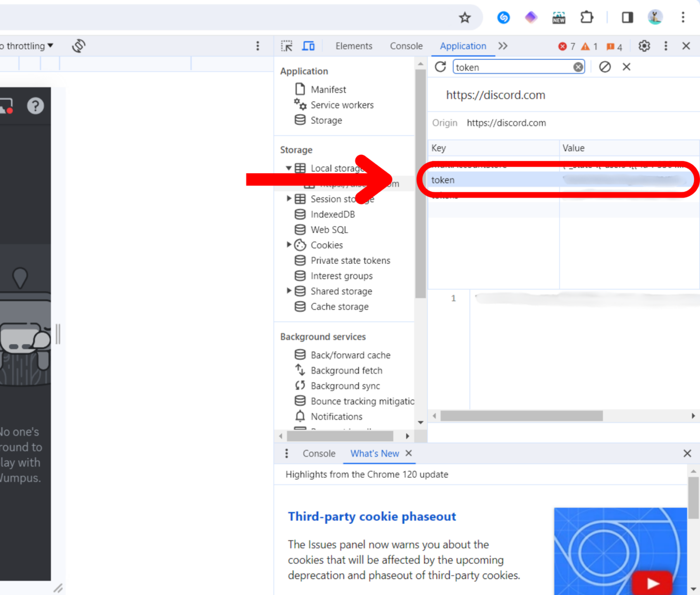The height and width of the screenshot is (595, 700).
Task: Open the Shazam extension icon
Action: 503,17
